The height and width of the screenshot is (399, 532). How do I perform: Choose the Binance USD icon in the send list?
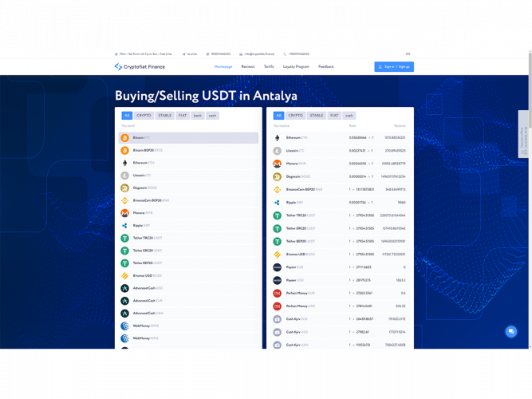click(x=125, y=276)
